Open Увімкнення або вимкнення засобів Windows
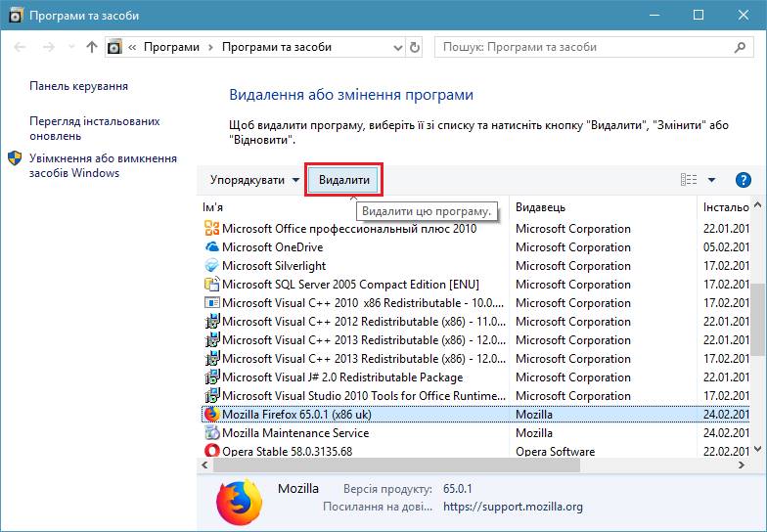 tap(103, 165)
